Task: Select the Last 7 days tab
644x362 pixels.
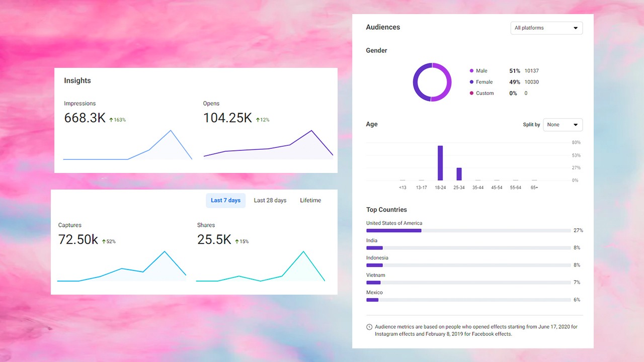Action: [x=225, y=200]
